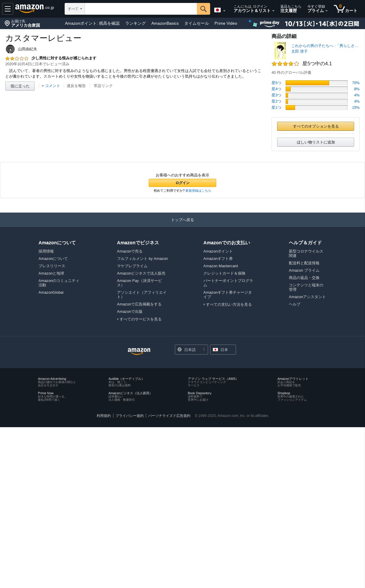Click the Japan flag in country selector

coord(215,350)
